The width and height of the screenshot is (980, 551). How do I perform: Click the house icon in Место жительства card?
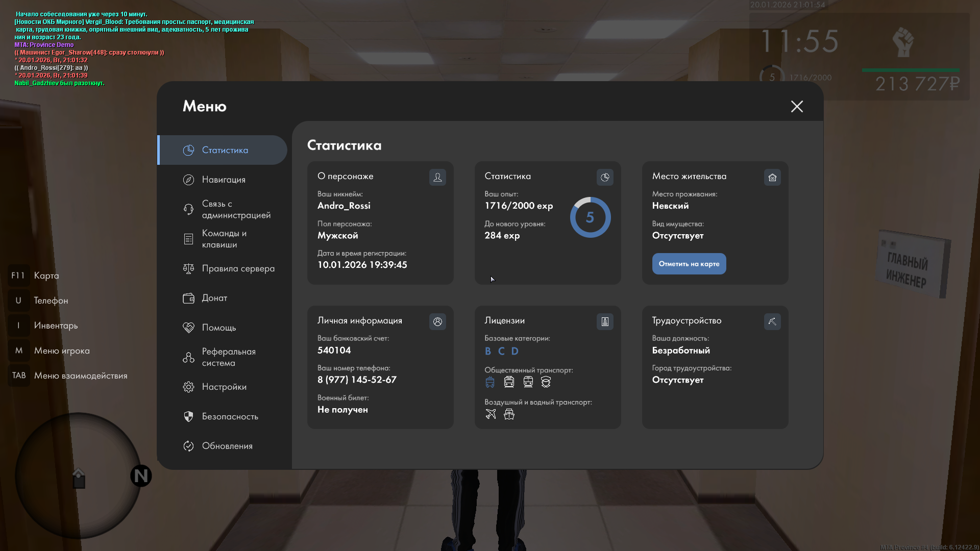point(772,177)
